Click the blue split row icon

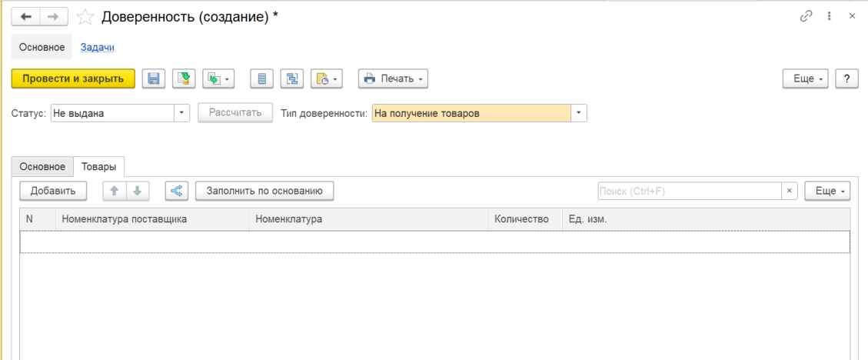[177, 191]
